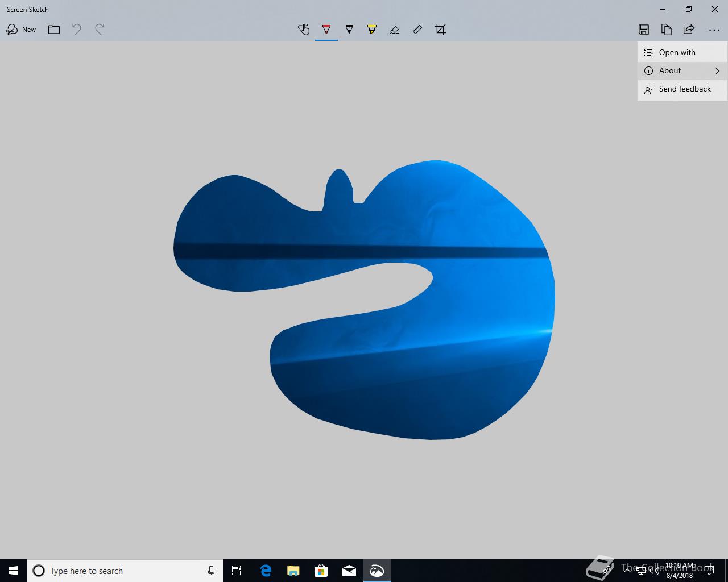Expand the About submenu chevron

(x=717, y=71)
